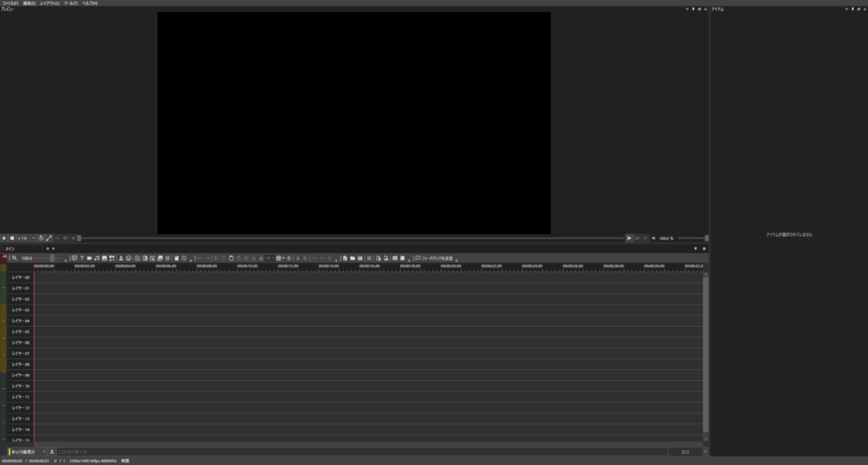This screenshot has width=868, height=465.
Task: Click the 追加 button
Action: (685, 452)
